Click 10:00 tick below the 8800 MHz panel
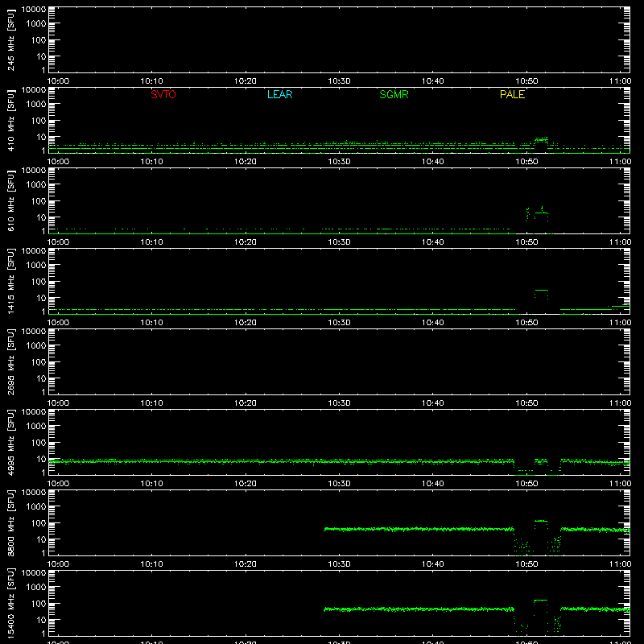Screen dimensions: 644x644 tap(58, 564)
